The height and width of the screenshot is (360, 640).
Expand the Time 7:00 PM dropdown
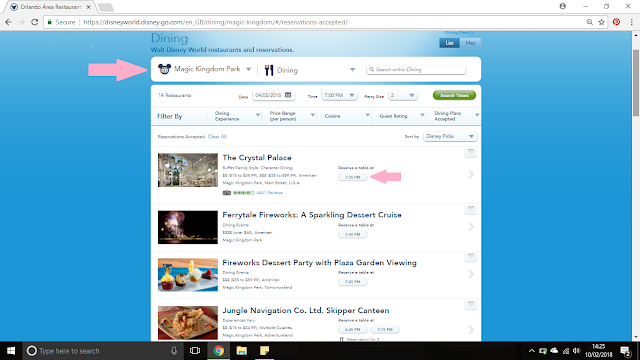(x=339, y=96)
